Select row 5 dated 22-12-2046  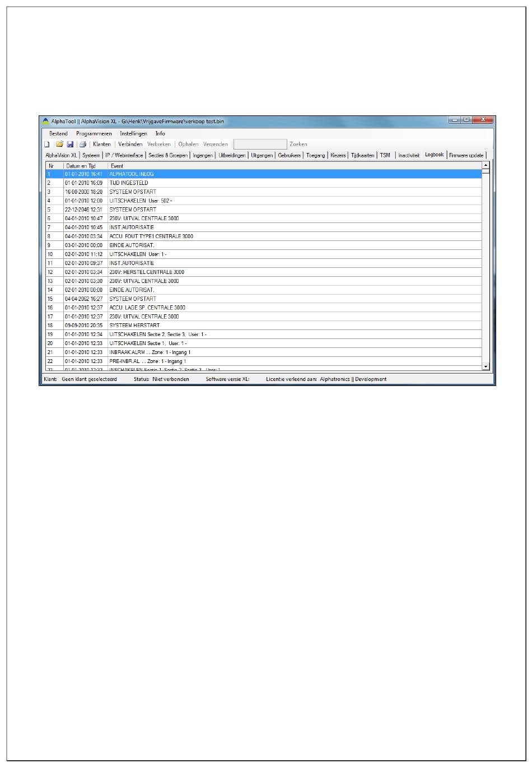[264, 210]
